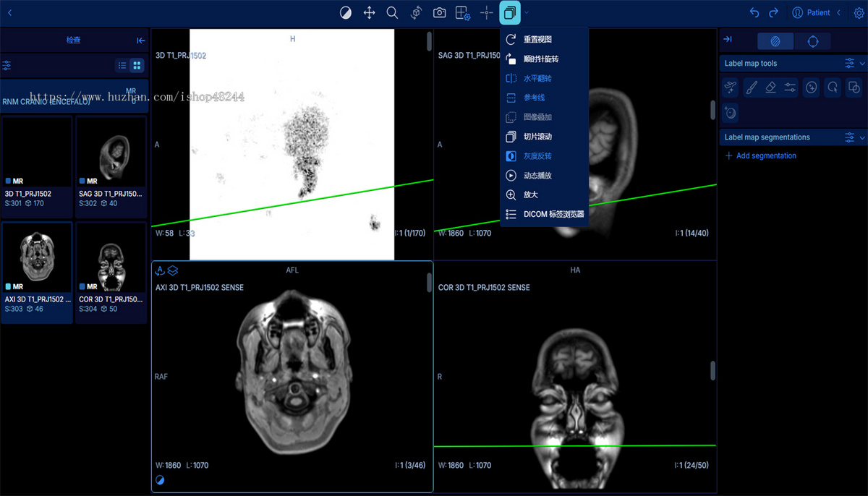Open filter settings in study panel
Image resolution: width=868 pixels, height=496 pixels.
click(7, 66)
